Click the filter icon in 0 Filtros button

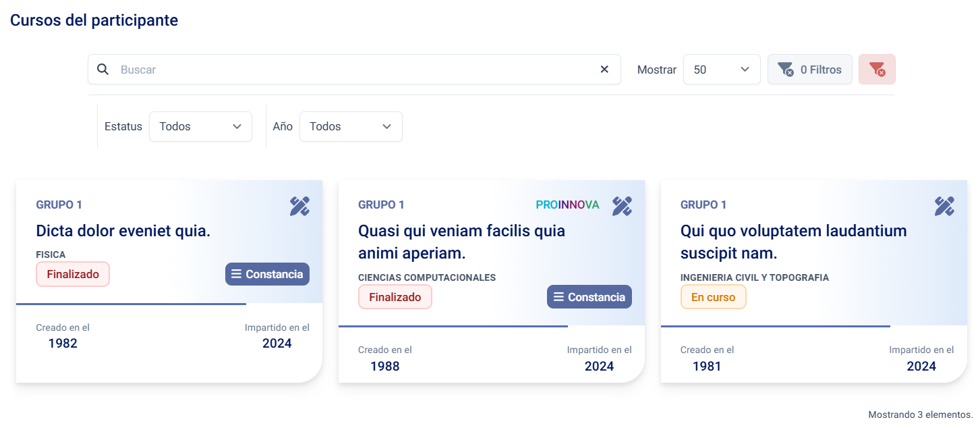coord(785,70)
